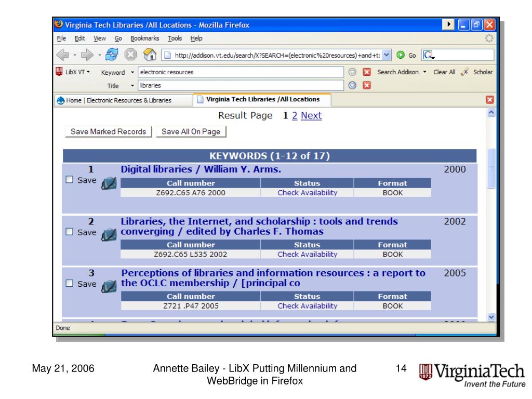Click the gray circle icon beside Keyword field
532x399 pixels.
coord(353,72)
